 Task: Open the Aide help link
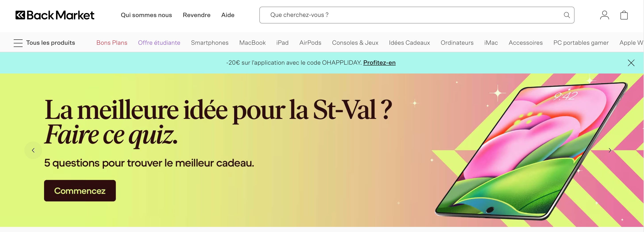[x=228, y=15]
